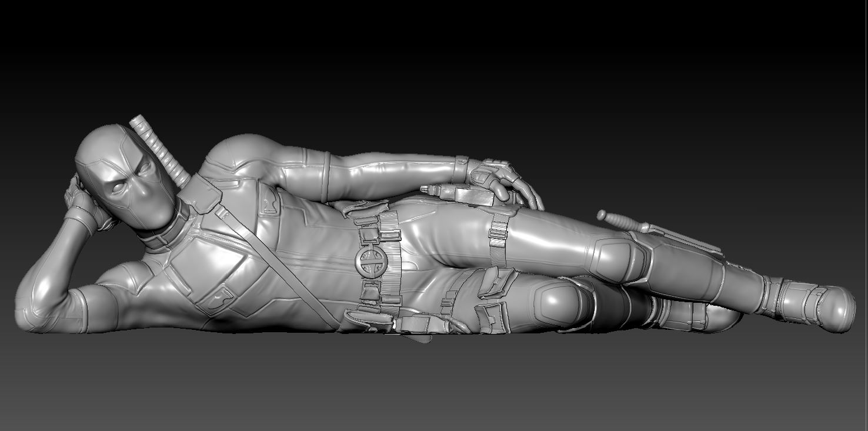Click the boot at the figure's feet

click(x=809, y=304)
